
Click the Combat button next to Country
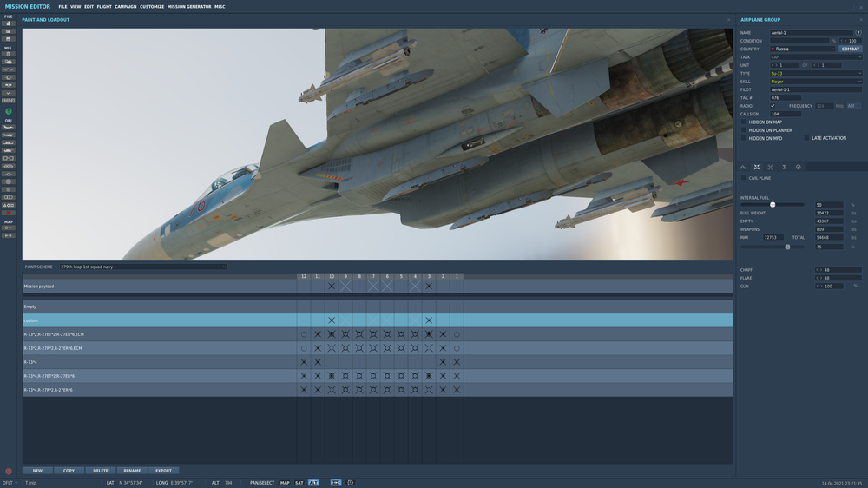click(x=851, y=49)
